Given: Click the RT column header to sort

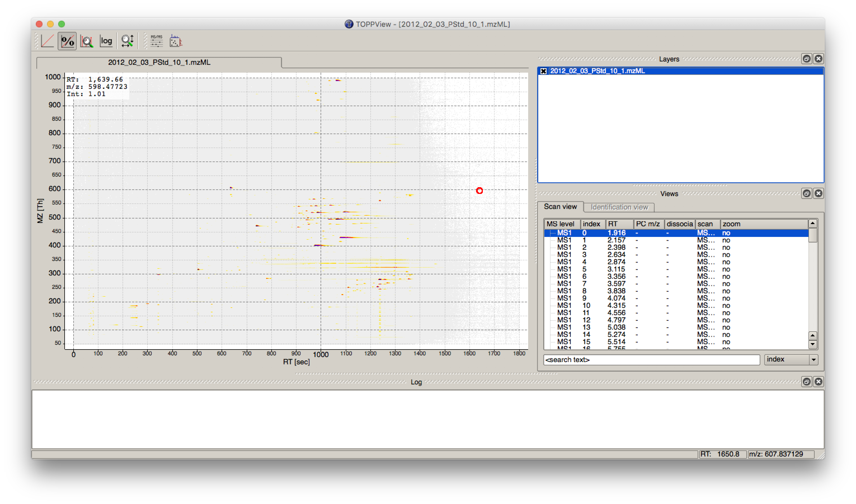Looking at the screenshot, I should click(x=619, y=224).
